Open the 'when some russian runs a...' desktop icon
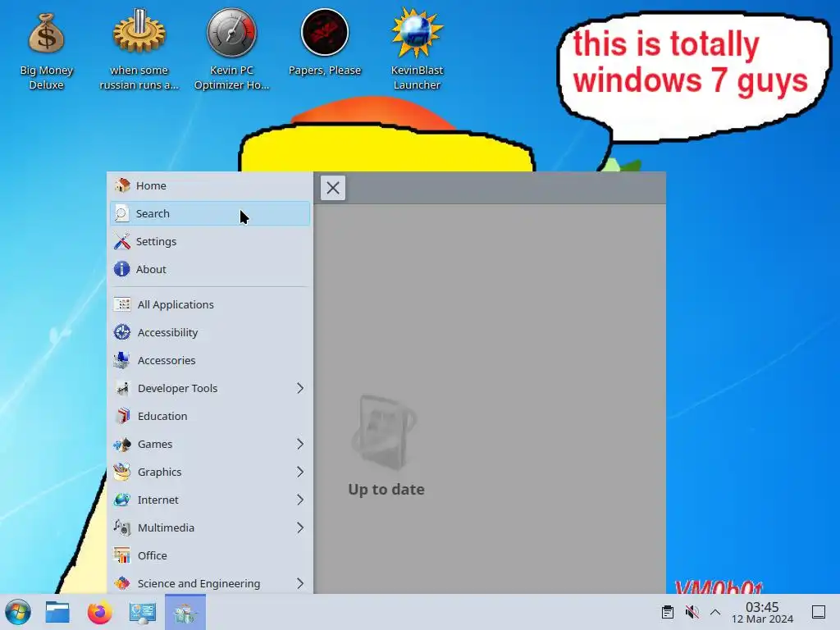 pos(139,49)
